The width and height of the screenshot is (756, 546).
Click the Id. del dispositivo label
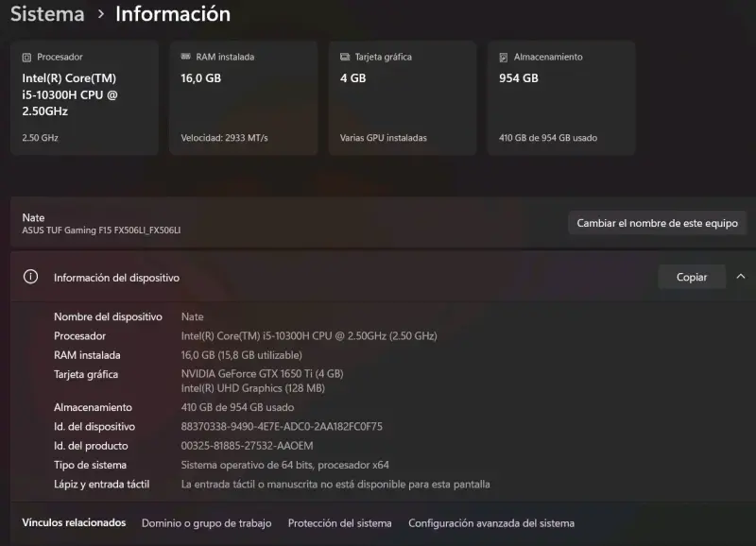(x=94, y=426)
